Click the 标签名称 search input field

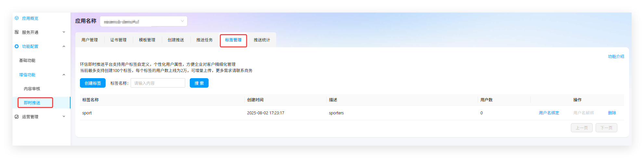point(158,83)
